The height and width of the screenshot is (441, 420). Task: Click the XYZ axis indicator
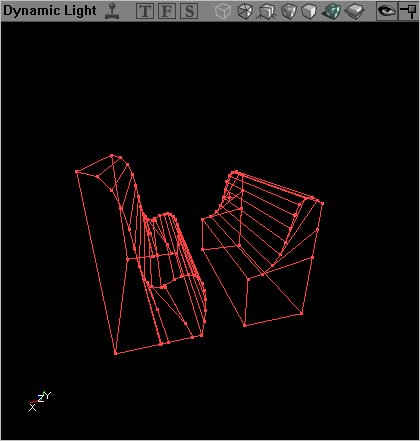40,401
